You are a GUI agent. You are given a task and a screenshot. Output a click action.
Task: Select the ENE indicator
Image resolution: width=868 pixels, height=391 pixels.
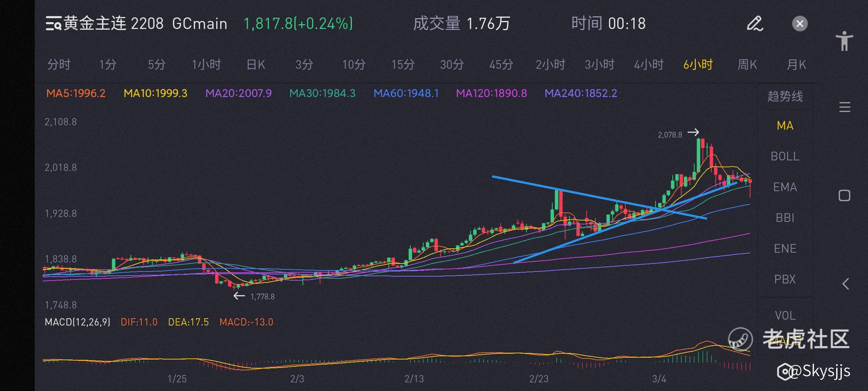pyautogui.click(x=785, y=249)
